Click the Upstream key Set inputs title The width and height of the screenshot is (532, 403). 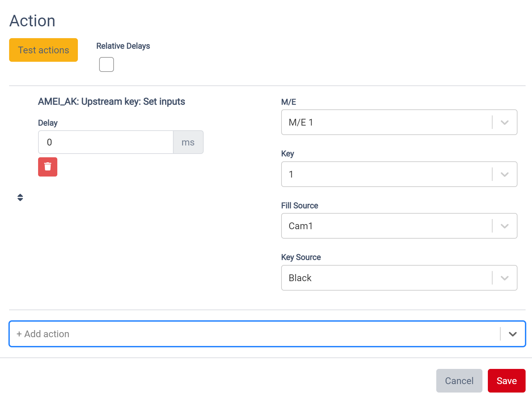coord(111,102)
